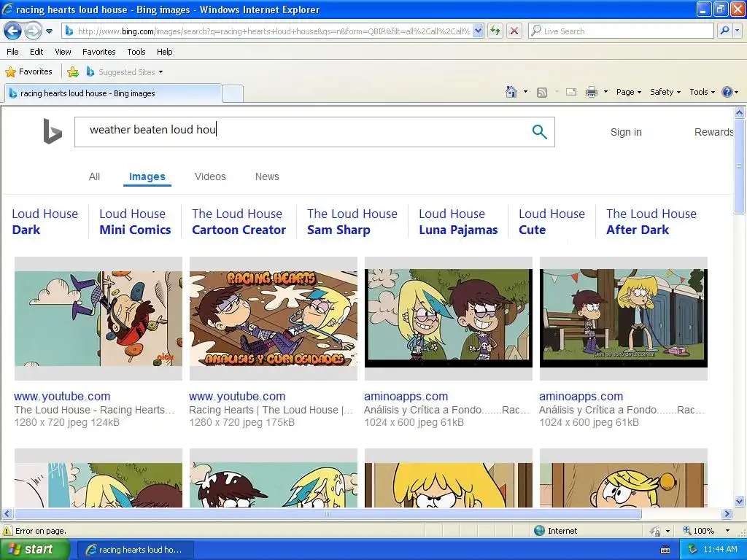Viewport: 747px width, 560px height.
Task: Click the Read Mail icon
Action: (x=571, y=93)
